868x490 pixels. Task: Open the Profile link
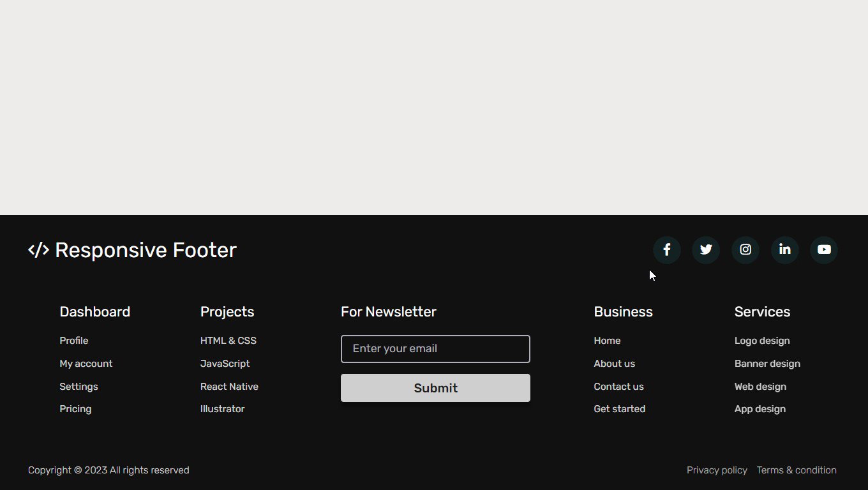74,341
